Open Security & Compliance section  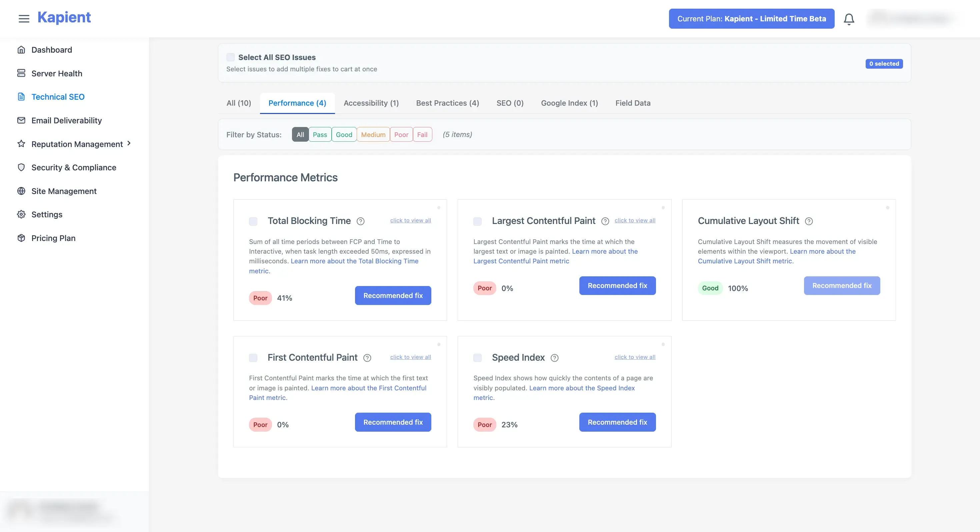click(x=74, y=167)
